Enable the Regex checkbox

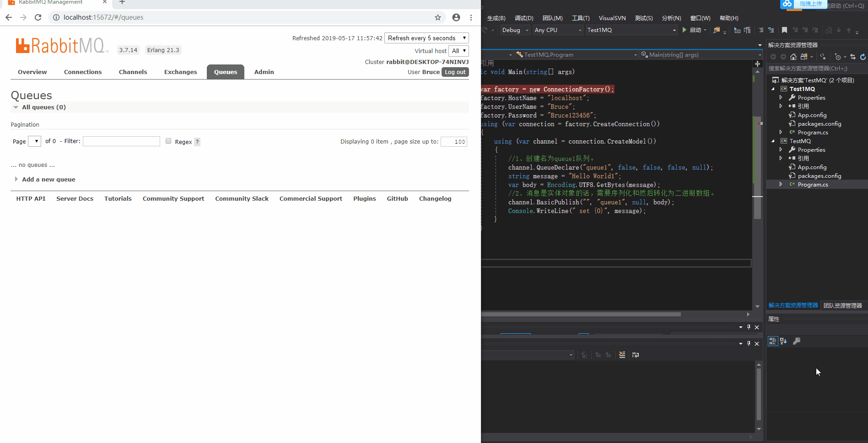click(x=168, y=141)
